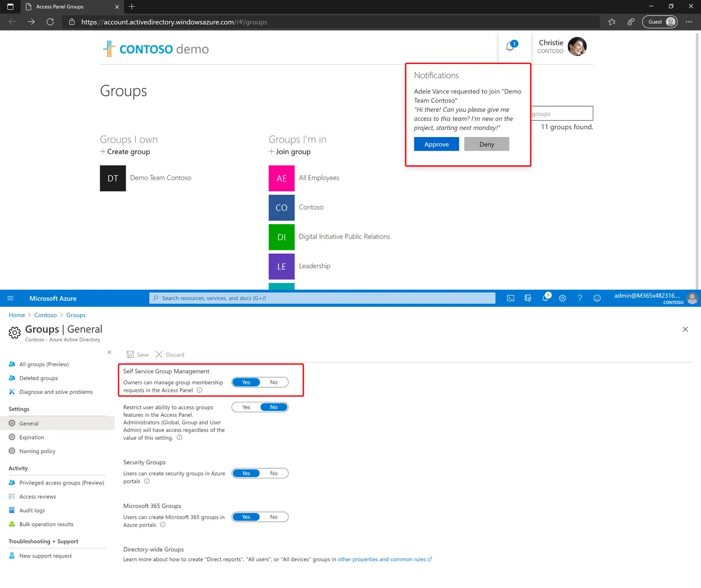701x588 pixels.
Task: Click the Azure search resources field
Action: (x=322, y=298)
